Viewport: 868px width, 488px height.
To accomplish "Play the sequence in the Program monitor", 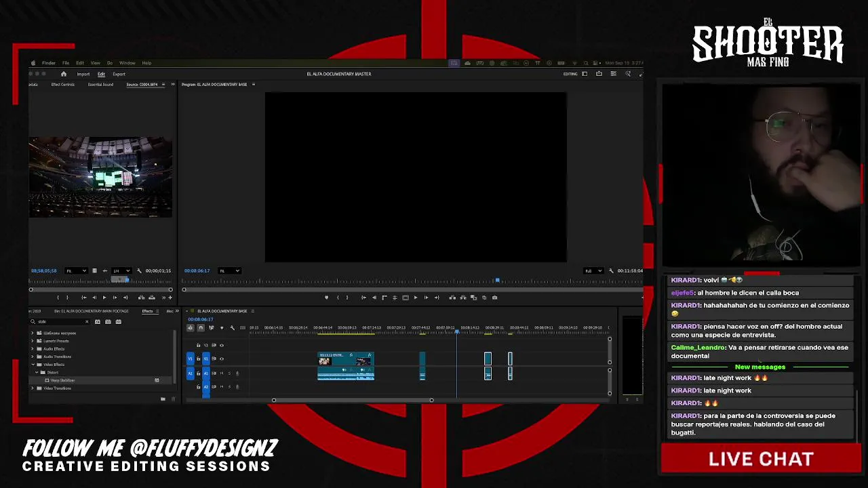I will tap(416, 298).
